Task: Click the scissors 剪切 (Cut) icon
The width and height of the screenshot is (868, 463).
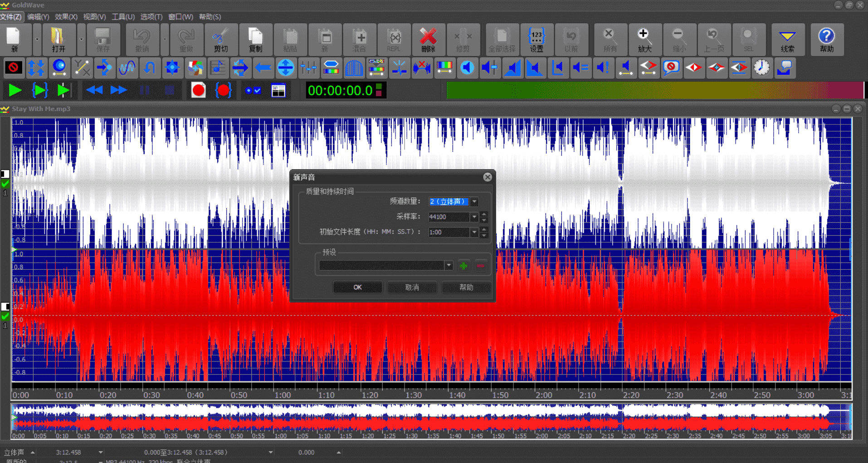Action: (x=220, y=39)
